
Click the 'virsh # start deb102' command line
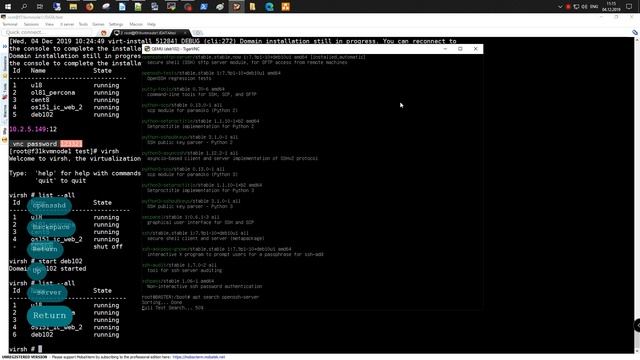tap(46, 261)
